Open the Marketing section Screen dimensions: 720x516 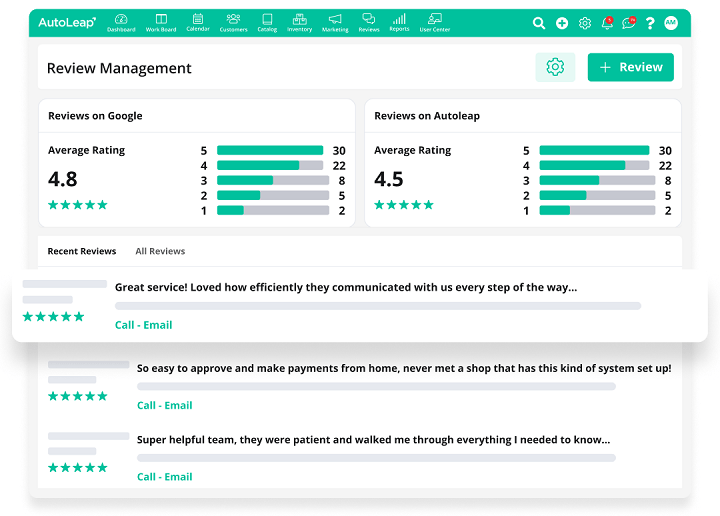[x=335, y=22]
